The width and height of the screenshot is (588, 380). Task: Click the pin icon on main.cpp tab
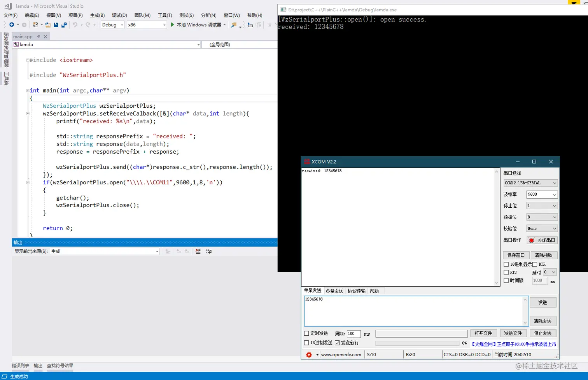38,37
